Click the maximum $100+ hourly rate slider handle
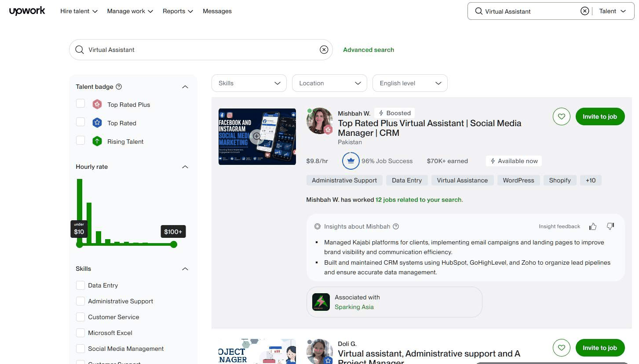The image size is (639, 364). (174, 244)
